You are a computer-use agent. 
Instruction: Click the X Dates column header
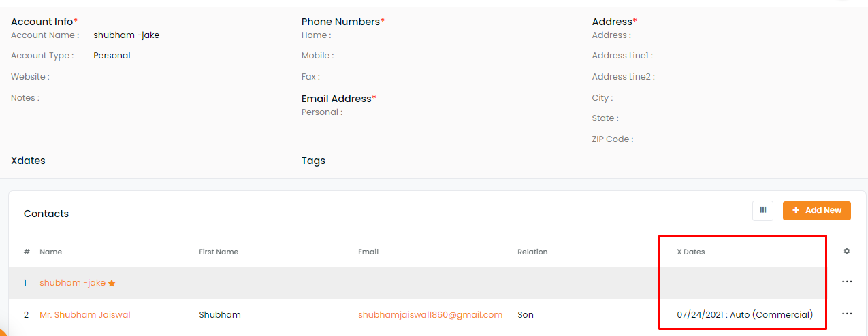[x=691, y=252]
